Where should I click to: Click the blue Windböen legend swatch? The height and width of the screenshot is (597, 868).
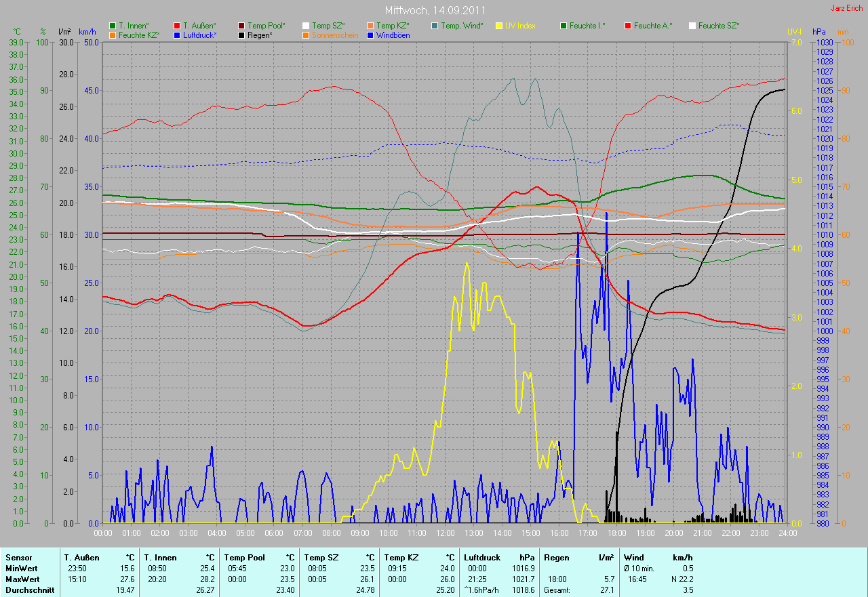click(370, 35)
